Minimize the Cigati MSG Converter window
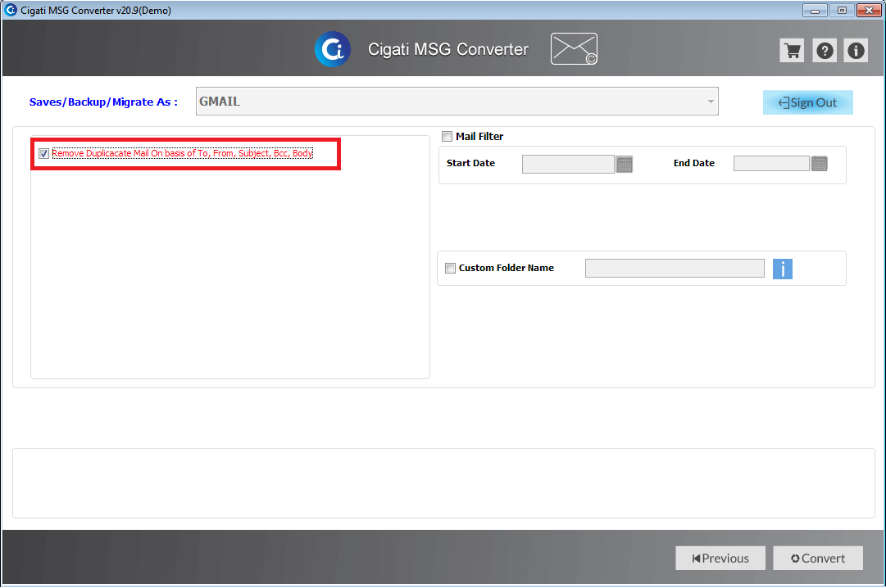Image resolution: width=886 pixels, height=588 pixels. [x=815, y=10]
